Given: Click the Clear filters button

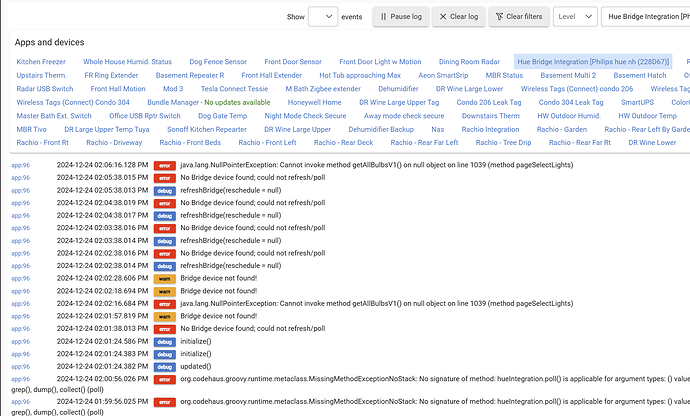Looking at the screenshot, I should point(519,17).
